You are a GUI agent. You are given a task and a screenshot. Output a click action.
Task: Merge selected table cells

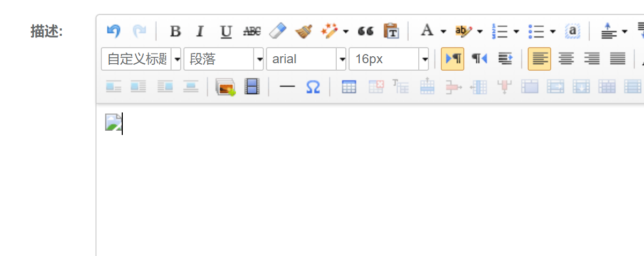(x=530, y=86)
